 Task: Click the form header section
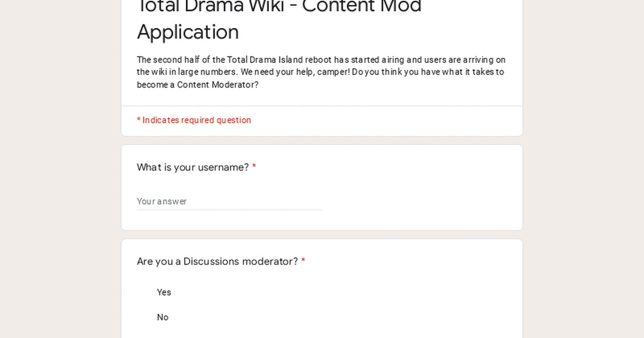click(322, 48)
